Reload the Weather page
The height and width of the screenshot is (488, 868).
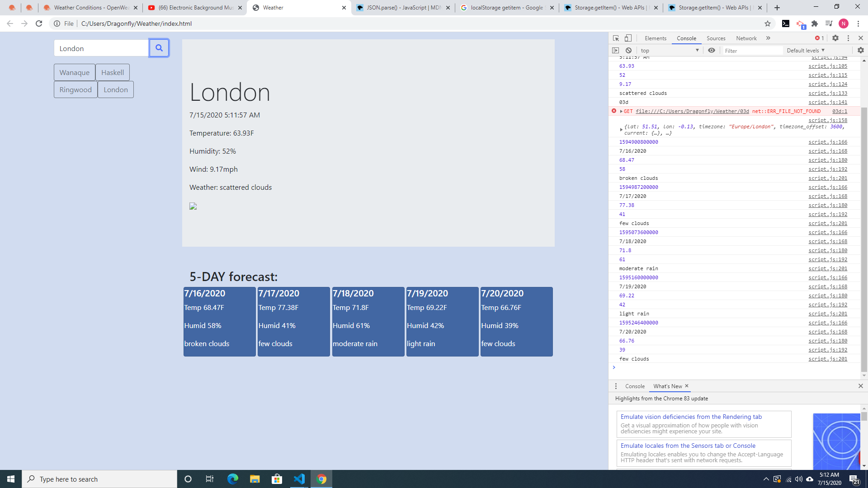click(x=39, y=23)
